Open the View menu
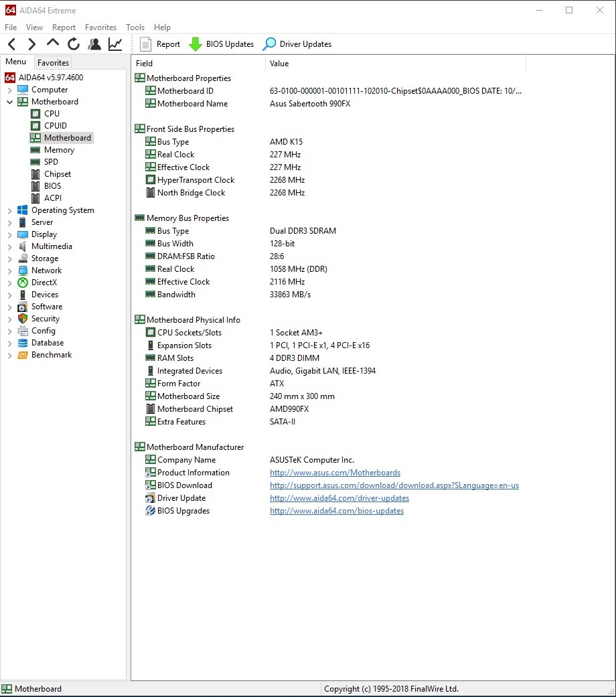Image resolution: width=616 pixels, height=697 pixels. coord(34,27)
